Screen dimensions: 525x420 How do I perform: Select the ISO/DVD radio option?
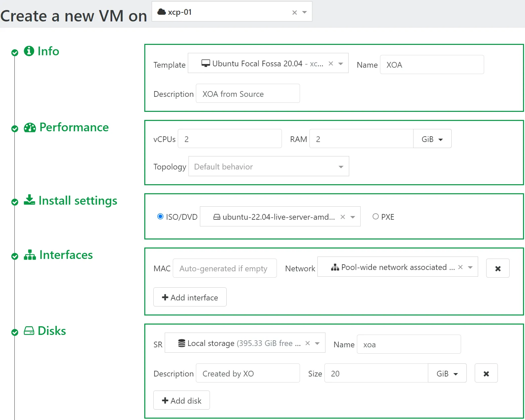[x=160, y=217]
